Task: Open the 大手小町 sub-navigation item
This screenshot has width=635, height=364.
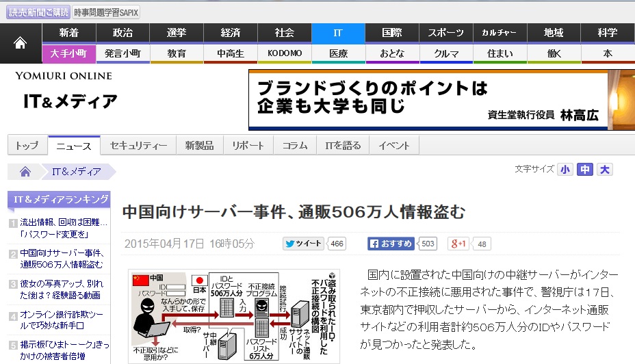Action: pyautogui.click(x=69, y=53)
